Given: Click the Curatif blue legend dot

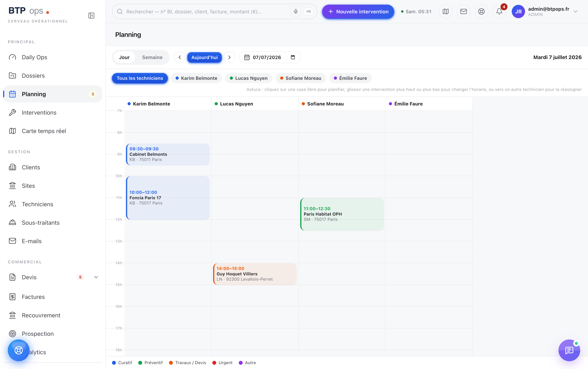Looking at the screenshot, I should click(x=114, y=363).
